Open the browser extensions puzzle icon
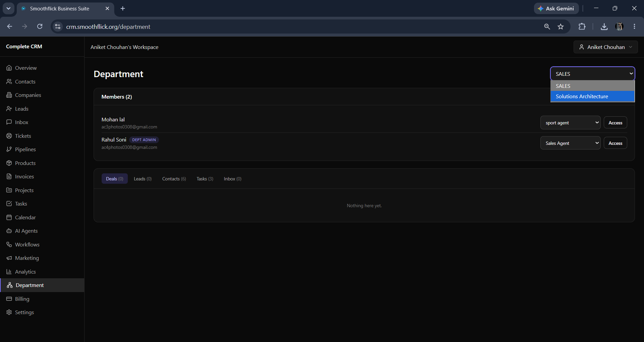Viewport: 644px width, 342px height. tap(582, 26)
